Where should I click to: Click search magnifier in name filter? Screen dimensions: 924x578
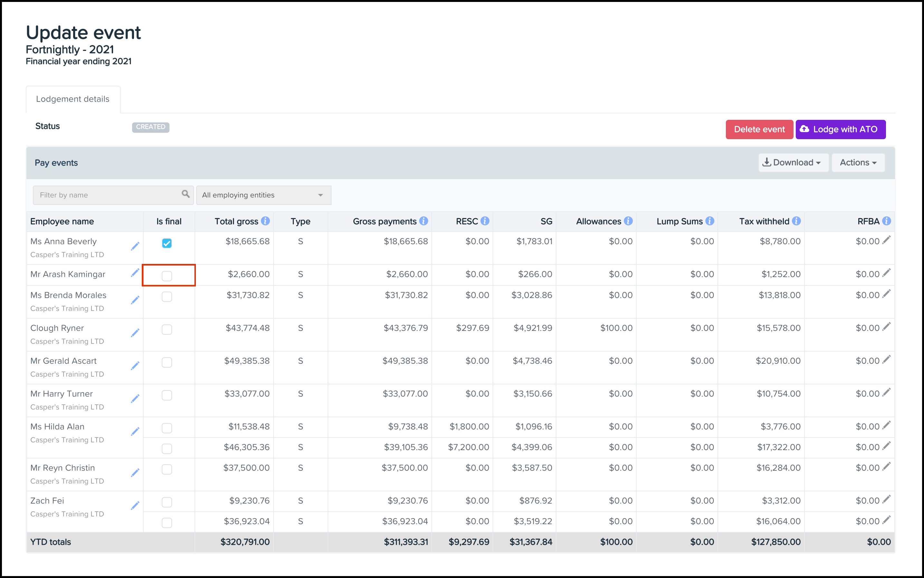point(185,194)
